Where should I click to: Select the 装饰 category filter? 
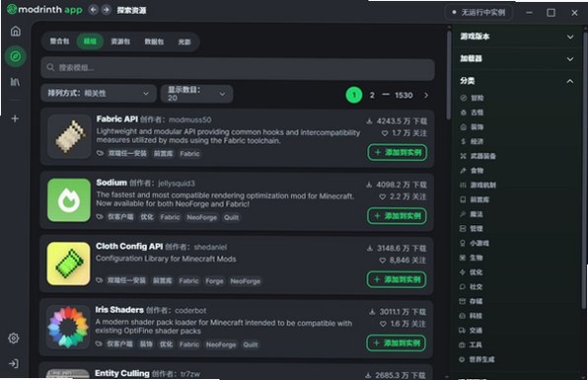point(472,127)
